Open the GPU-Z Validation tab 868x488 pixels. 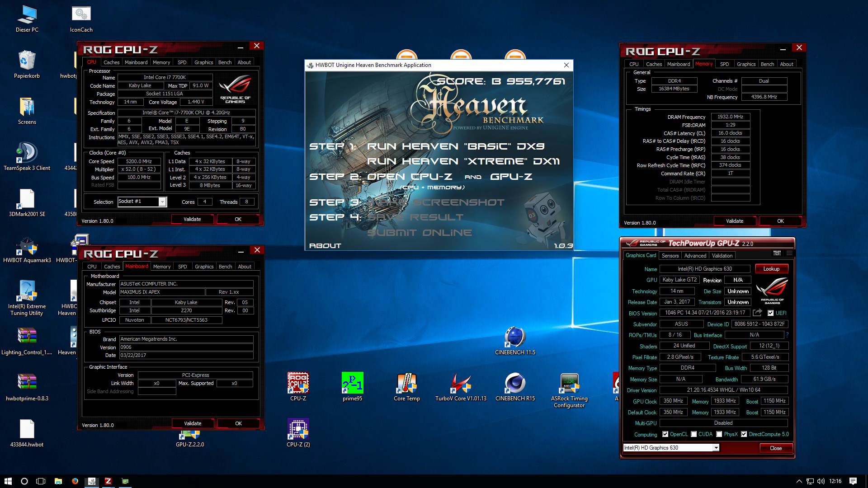click(x=722, y=256)
